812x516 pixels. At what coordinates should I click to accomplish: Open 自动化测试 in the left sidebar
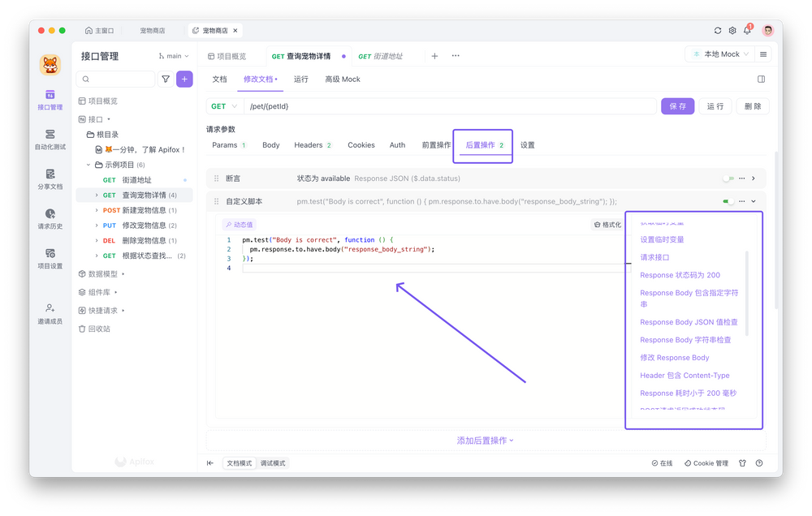pyautogui.click(x=50, y=140)
